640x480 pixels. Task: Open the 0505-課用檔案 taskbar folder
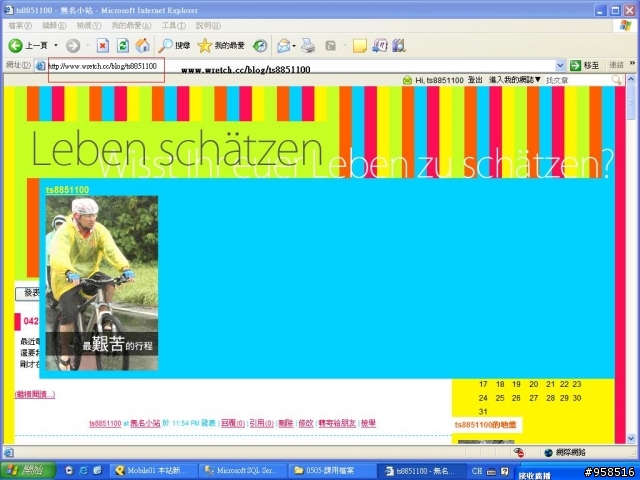tap(331, 470)
